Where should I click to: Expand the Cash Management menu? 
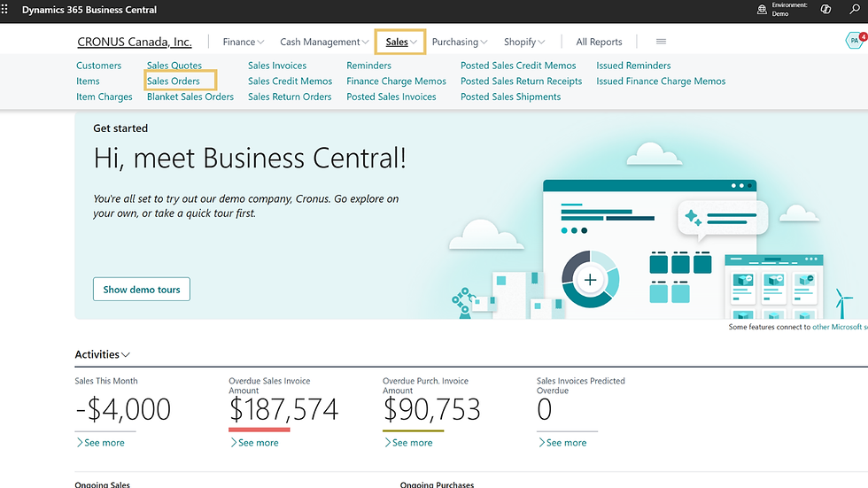[x=324, y=42]
